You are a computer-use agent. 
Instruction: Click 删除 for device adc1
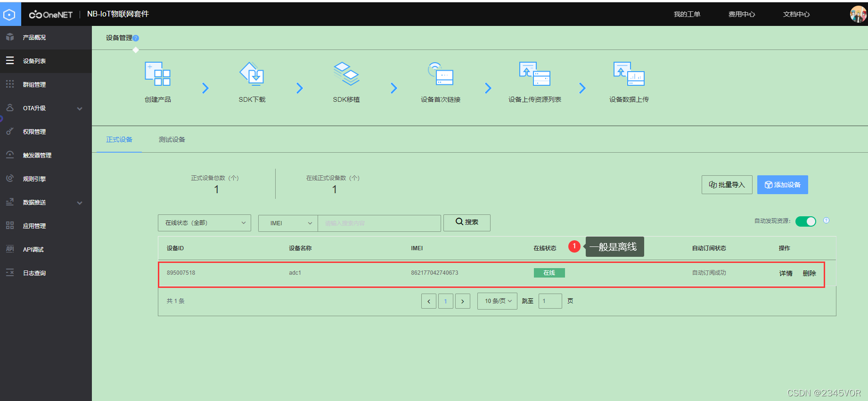(810, 273)
